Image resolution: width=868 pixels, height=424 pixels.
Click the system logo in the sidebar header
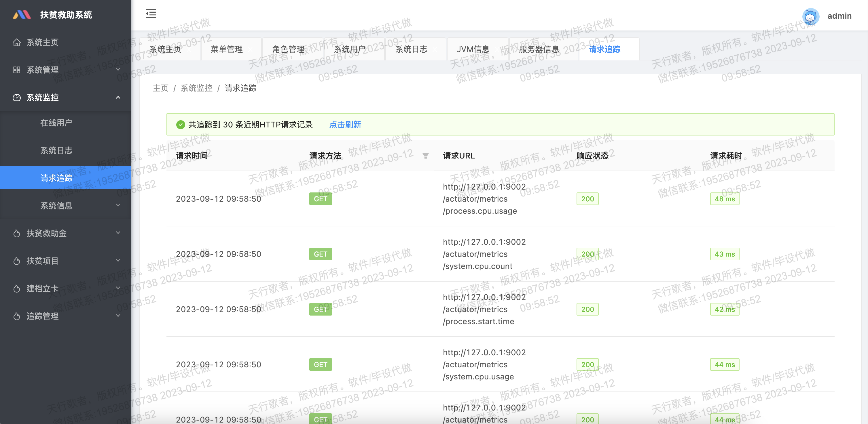22,15
